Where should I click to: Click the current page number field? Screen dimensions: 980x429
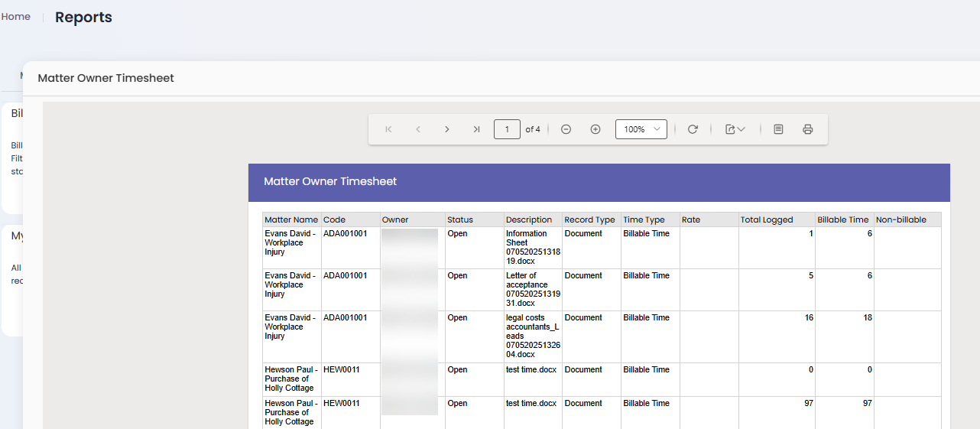pos(507,129)
